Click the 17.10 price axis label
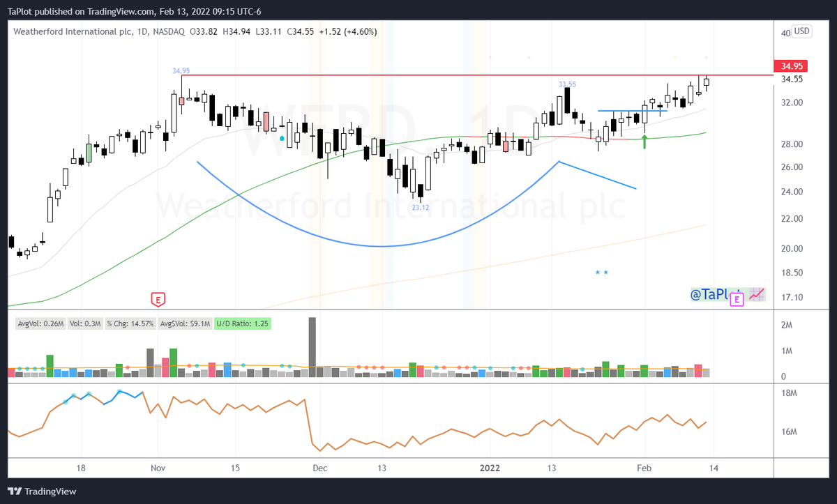Screen dimensions: 837x504 791,298
